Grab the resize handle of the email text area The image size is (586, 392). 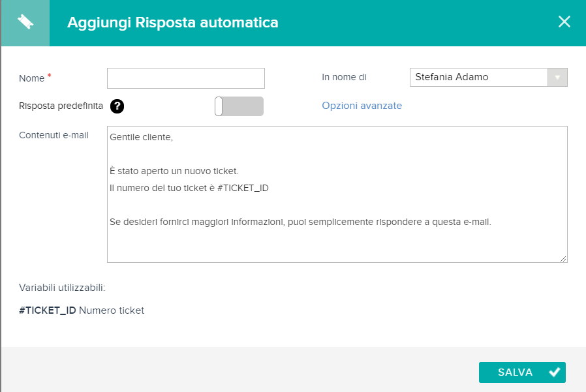(563, 258)
